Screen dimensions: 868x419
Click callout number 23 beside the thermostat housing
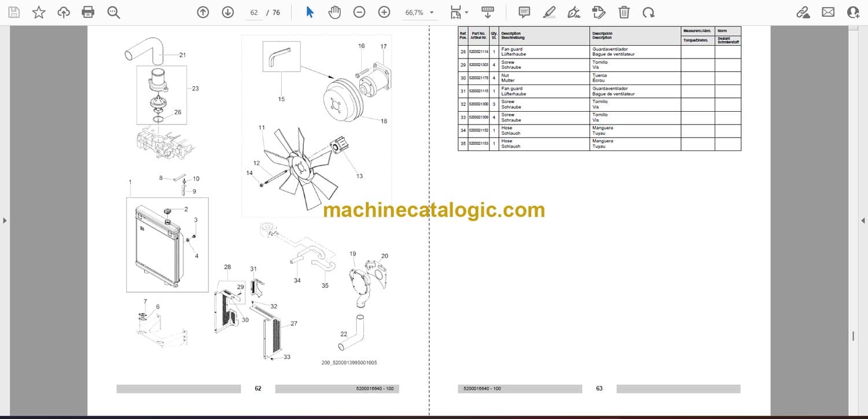coord(195,89)
